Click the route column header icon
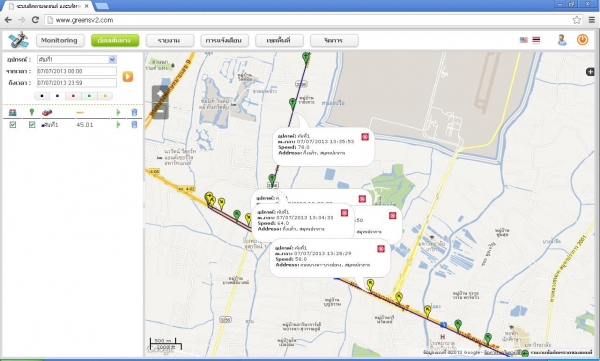600x361 pixels. pos(13,113)
